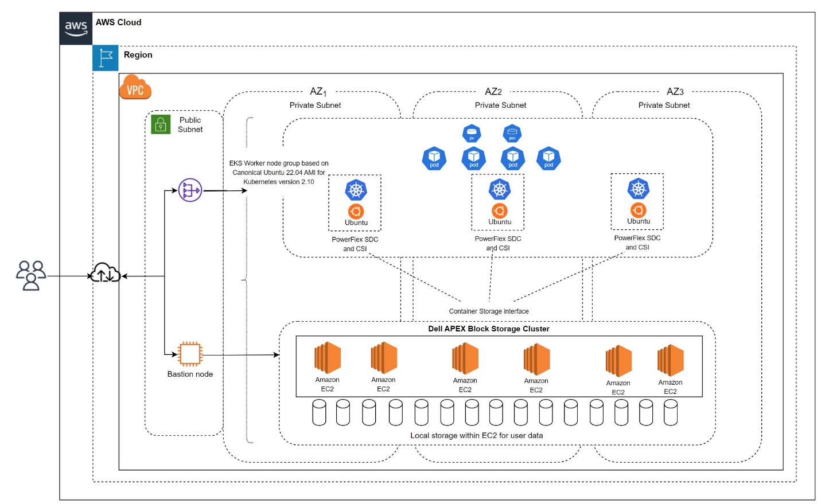Click the 'Region' label
The height and width of the screenshot is (504, 821).
138,55
